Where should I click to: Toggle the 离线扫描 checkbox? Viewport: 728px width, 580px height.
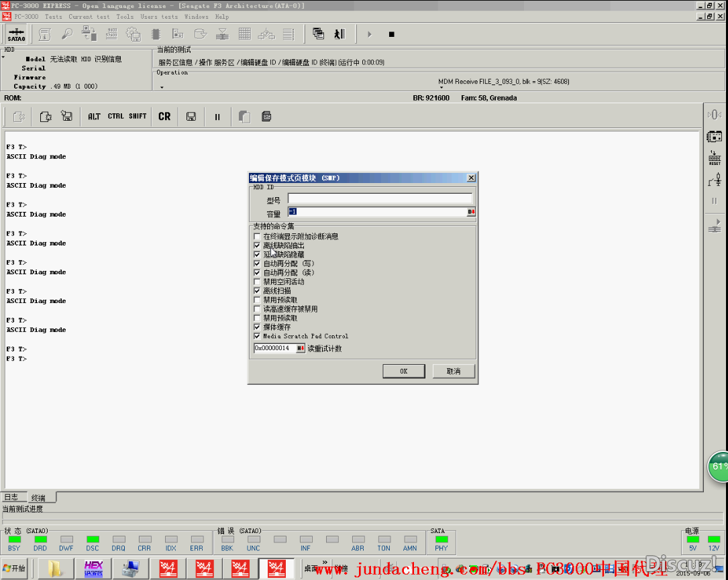tap(257, 291)
